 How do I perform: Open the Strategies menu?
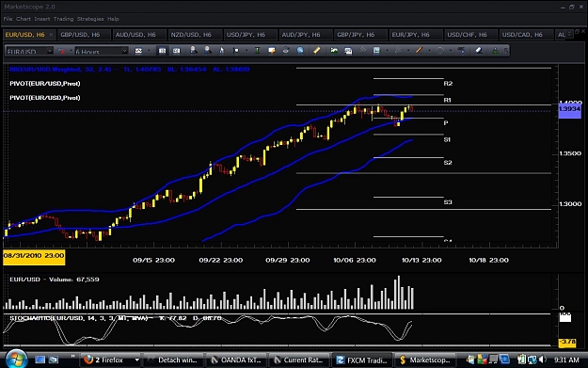(90, 19)
